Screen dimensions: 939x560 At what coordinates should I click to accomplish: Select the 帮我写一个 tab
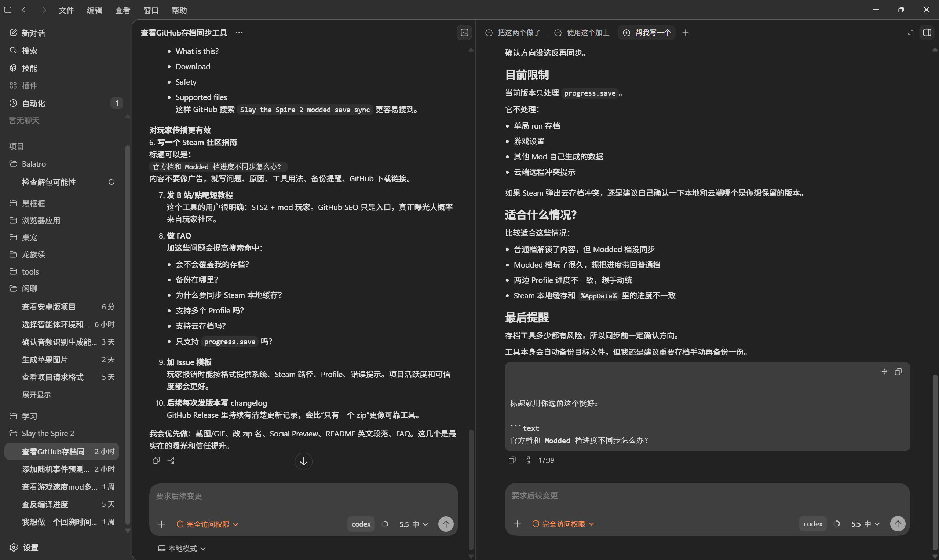646,33
